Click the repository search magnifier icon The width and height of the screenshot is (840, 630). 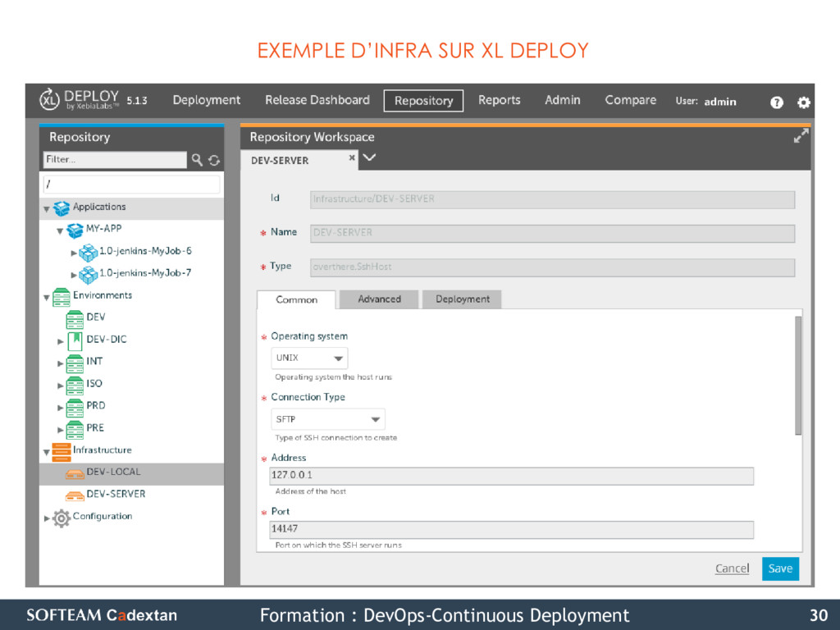(197, 160)
